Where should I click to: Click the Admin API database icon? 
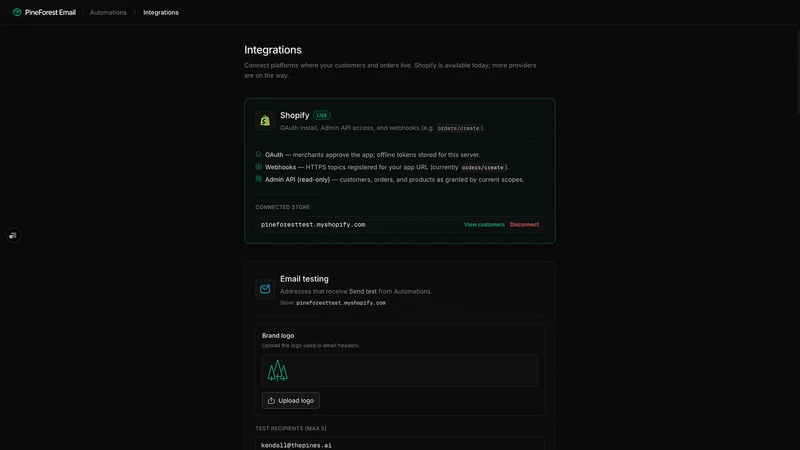click(x=259, y=179)
